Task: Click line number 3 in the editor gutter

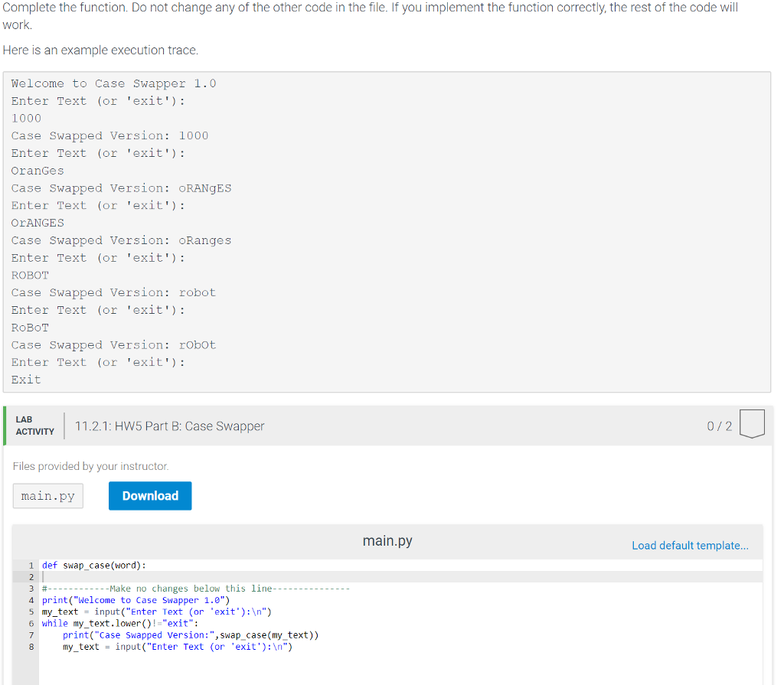Action: point(31,588)
